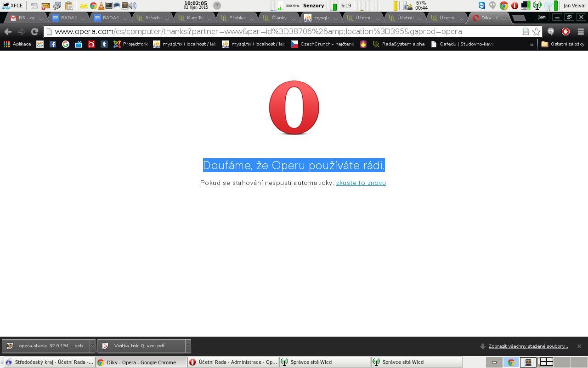Open the RadaSystem alpha bookmark
This screenshot has width=588, height=368.
(x=399, y=44)
